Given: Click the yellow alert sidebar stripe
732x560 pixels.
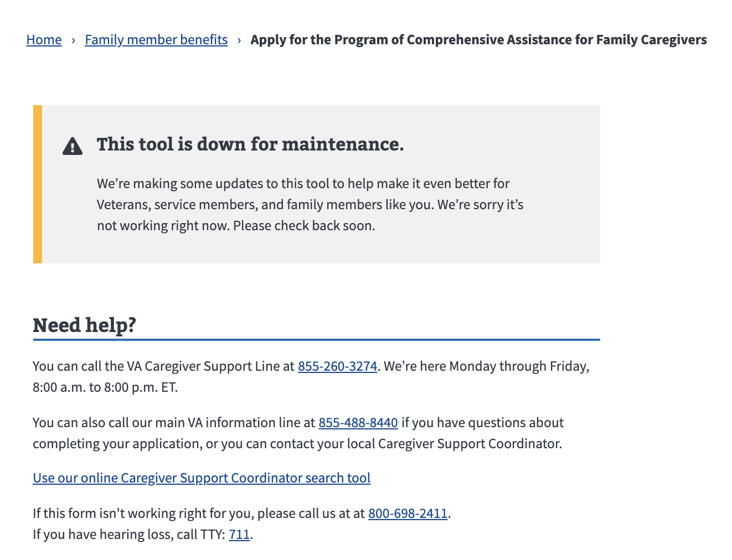Looking at the screenshot, I should 37,184.
